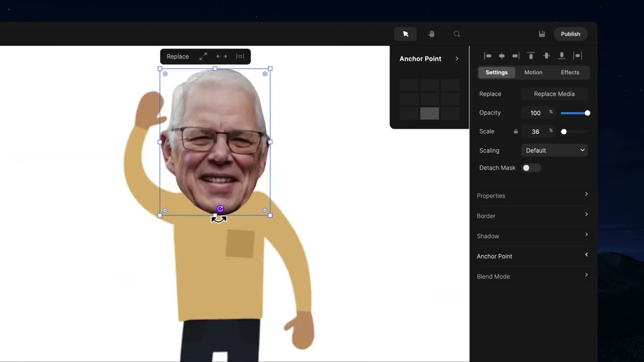Screen dimensions: 644x362
Task: Align element to left edge
Action: click(488, 56)
